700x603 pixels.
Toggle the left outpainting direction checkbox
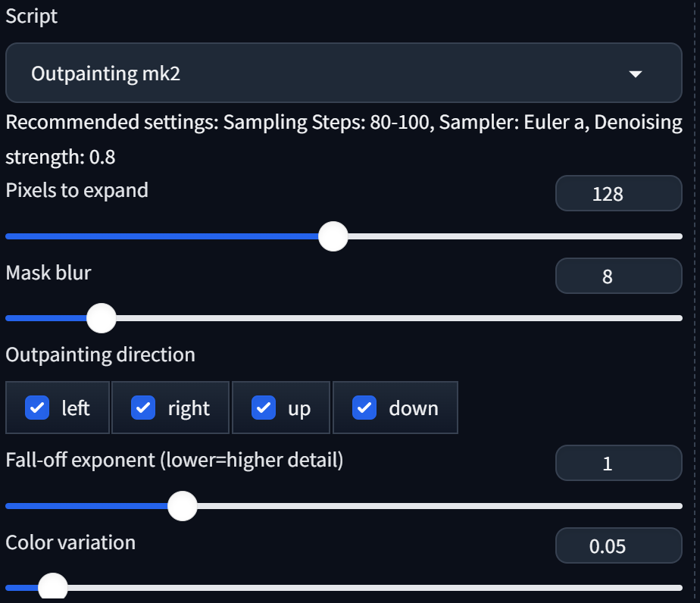[x=37, y=408]
